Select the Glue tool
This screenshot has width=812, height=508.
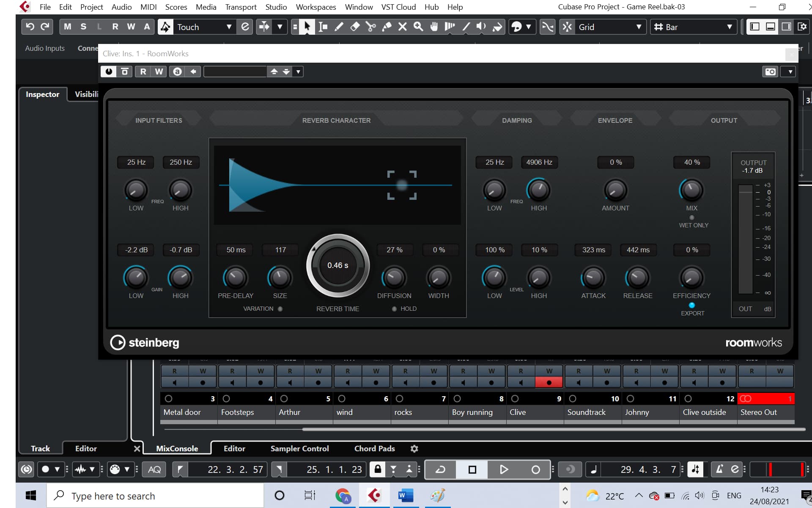click(387, 27)
